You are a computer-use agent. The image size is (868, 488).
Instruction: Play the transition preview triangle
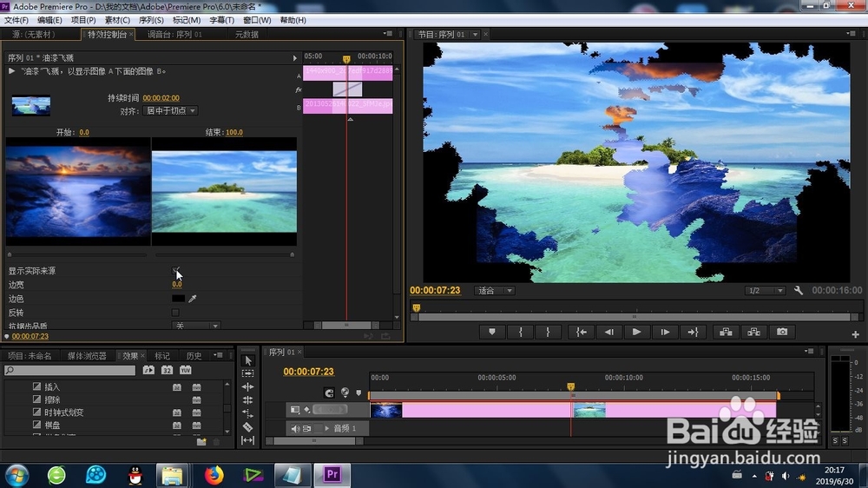tap(11, 71)
